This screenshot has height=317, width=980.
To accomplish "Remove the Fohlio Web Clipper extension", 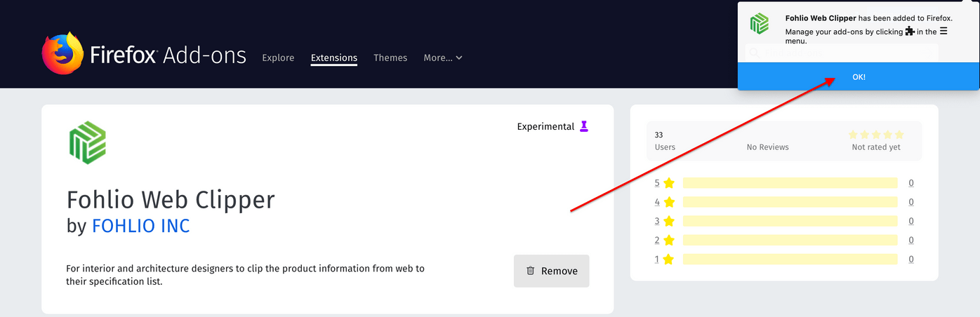I will tap(552, 271).
